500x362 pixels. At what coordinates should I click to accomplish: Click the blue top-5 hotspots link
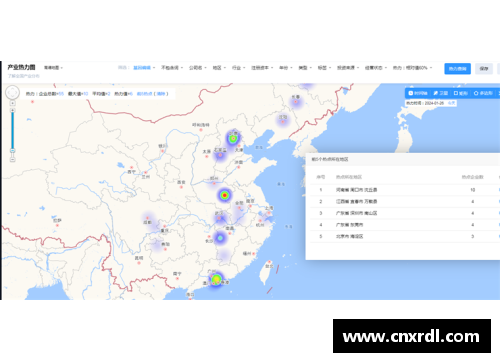(145, 94)
